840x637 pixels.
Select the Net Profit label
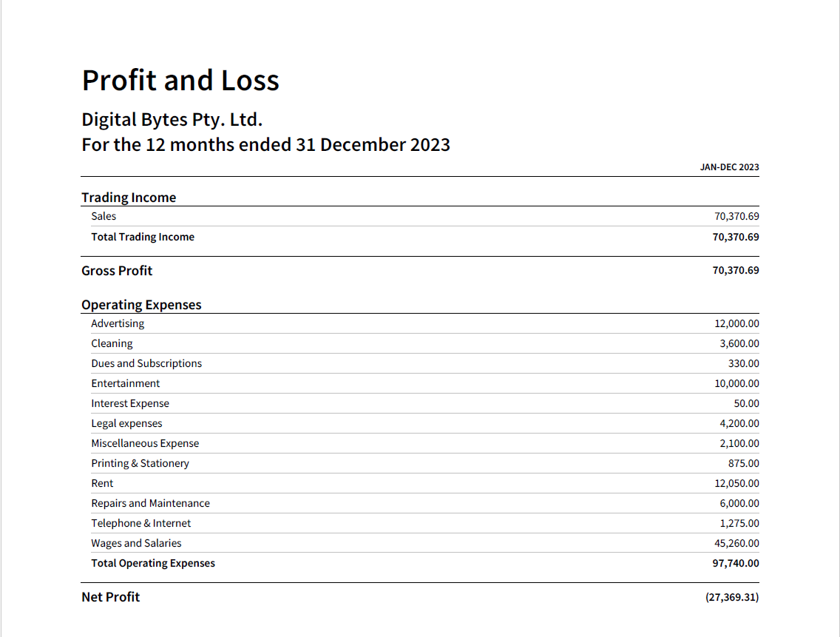click(110, 597)
